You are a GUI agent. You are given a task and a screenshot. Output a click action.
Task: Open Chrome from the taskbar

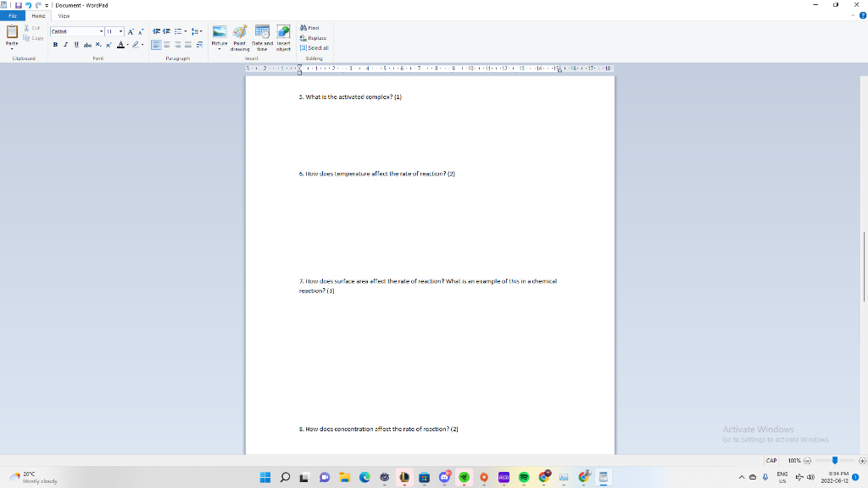click(543, 477)
